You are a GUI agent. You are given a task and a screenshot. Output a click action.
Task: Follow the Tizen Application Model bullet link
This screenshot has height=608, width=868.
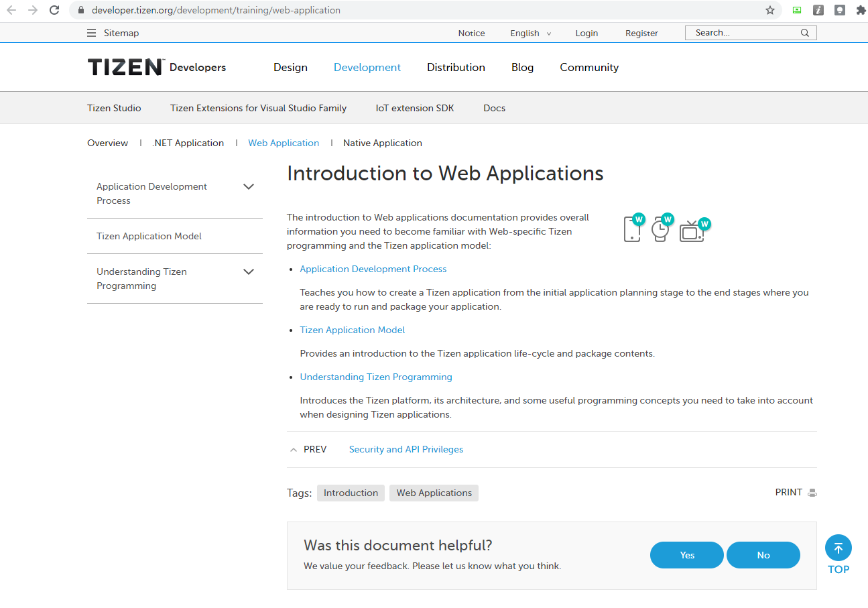click(353, 330)
